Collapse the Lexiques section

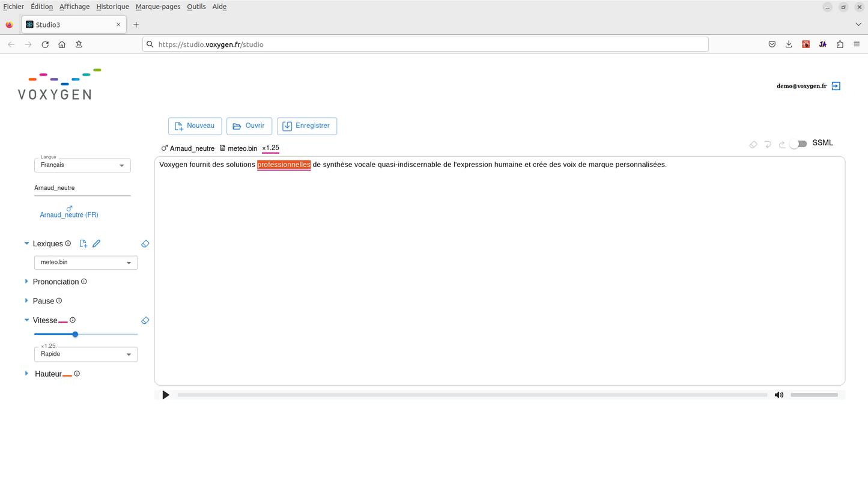[26, 243]
